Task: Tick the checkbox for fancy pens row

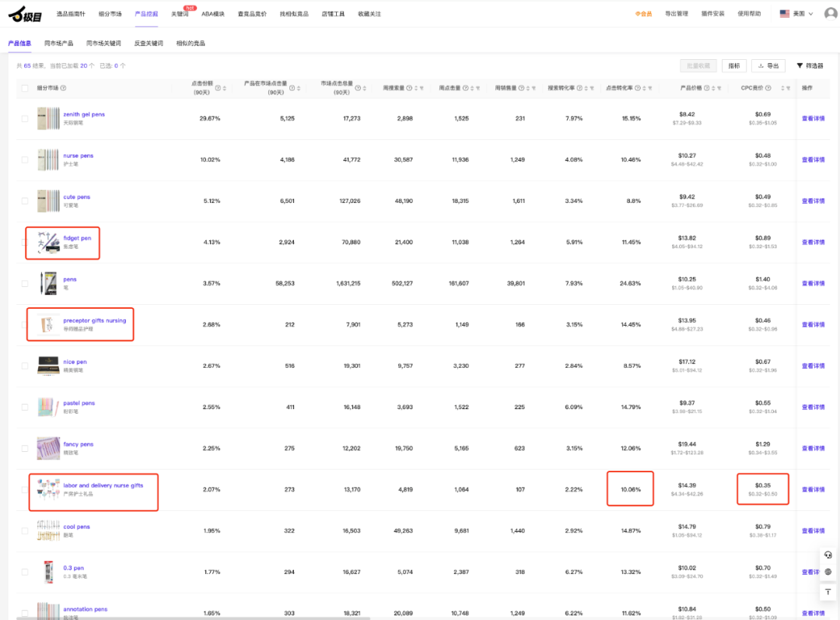Action: click(25, 449)
